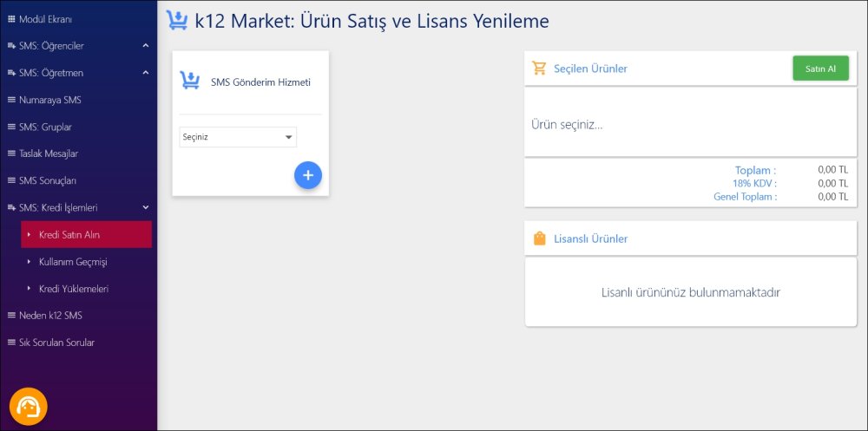Screen dimensions: 868x431
Task: Open the Kullanım Geçmişi submenu item
Action: click(x=73, y=262)
